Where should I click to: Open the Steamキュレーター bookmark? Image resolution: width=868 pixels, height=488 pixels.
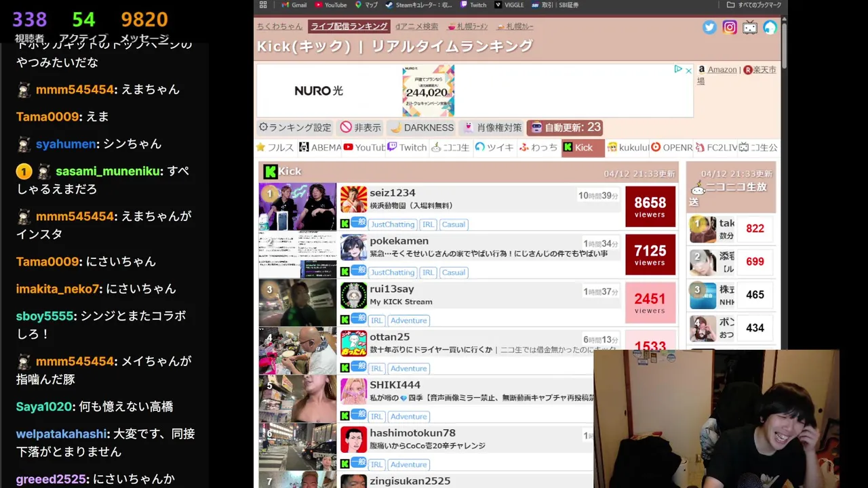click(418, 5)
